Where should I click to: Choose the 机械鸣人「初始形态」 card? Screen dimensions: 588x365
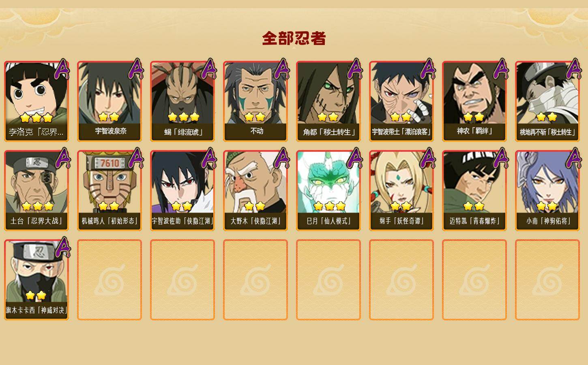click(109, 190)
